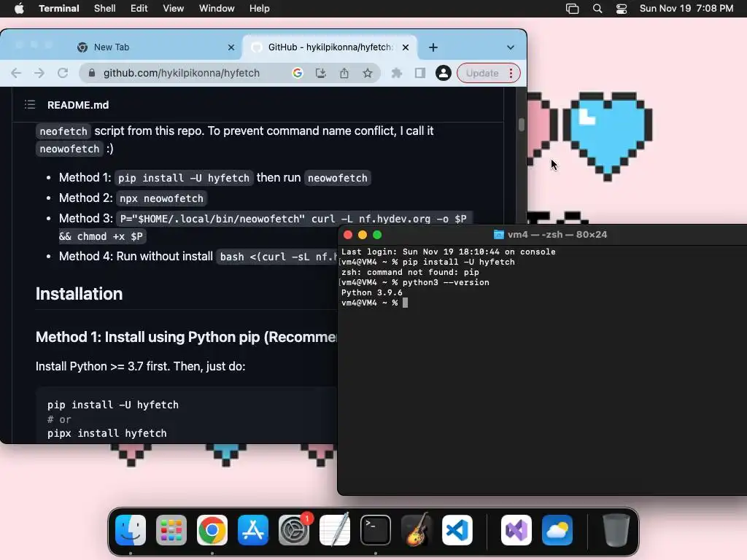The image size is (747, 560).
Task: Click the vm4 folder icon in Terminal title
Action: [x=498, y=234]
